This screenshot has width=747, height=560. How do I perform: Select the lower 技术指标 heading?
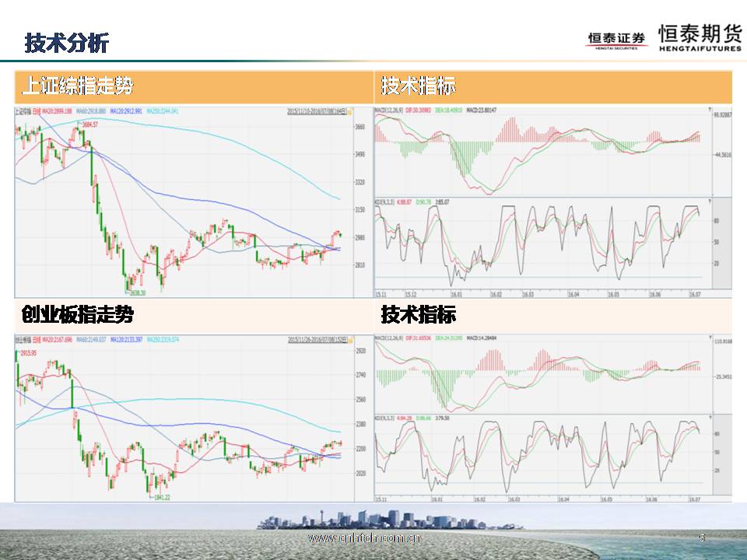click(419, 314)
